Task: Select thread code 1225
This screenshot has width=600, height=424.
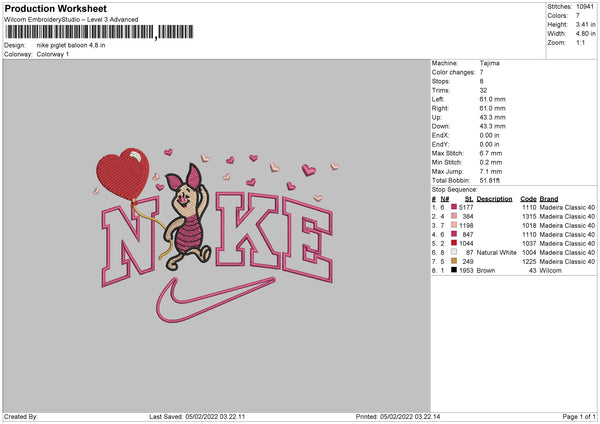Action: click(529, 261)
